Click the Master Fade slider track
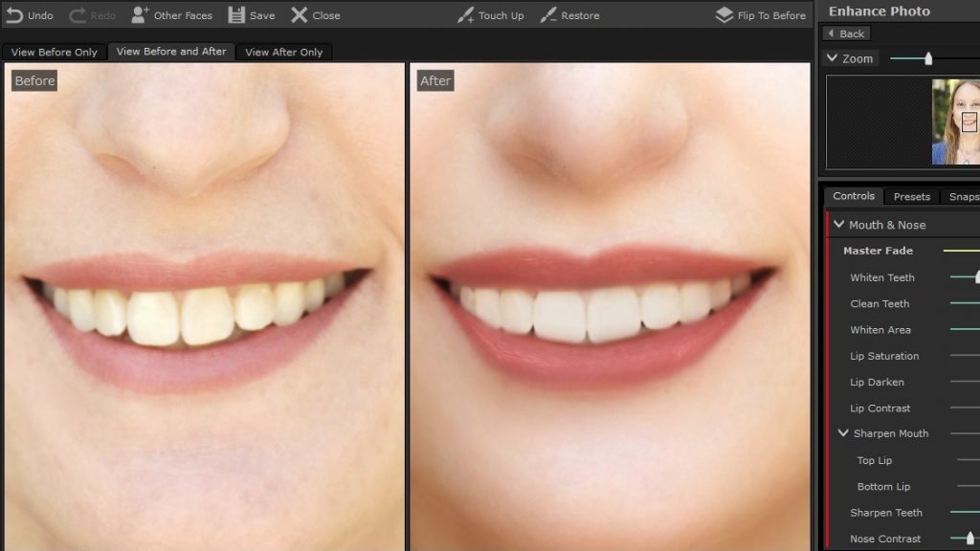 click(x=961, y=251)
